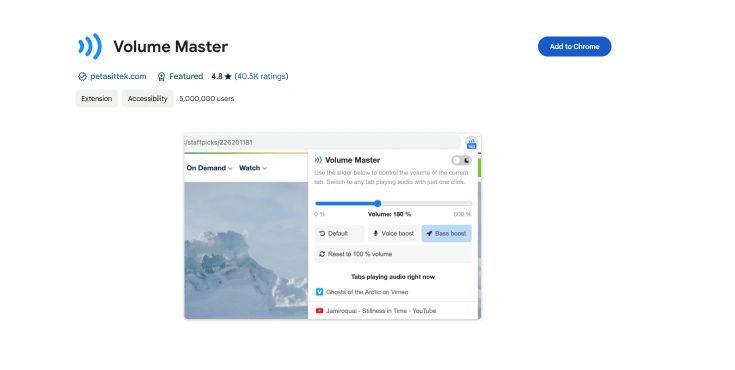Click the Volume Master extension toolbar icon
735x370 pixels.
click(x=472, y=143)
